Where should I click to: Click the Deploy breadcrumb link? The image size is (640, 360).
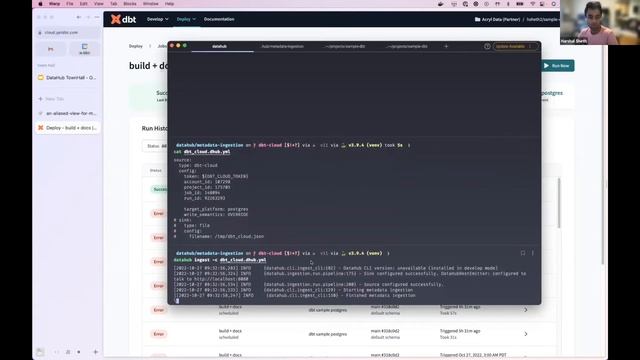(136, 46)
